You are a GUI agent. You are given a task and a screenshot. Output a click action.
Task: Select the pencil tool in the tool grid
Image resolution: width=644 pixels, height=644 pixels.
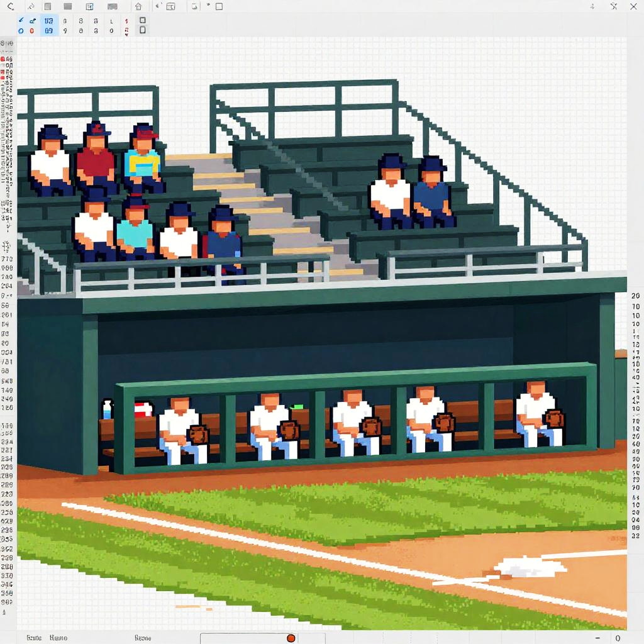tap(21, 20)
